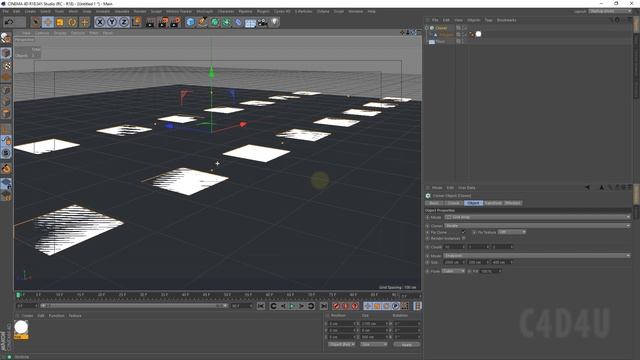640x360 pixels.
Task: Open Material Manager Create menu
Action: point(27,316)
